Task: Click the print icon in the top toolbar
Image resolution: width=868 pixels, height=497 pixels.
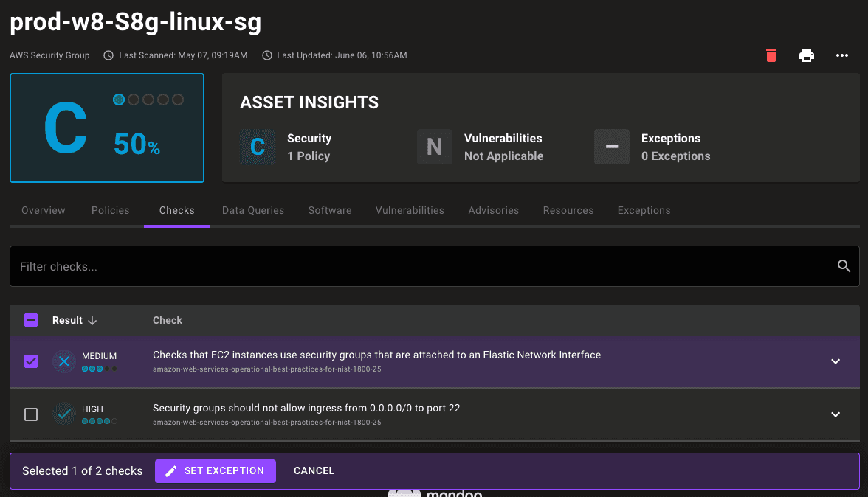Action: pos(806,55)
